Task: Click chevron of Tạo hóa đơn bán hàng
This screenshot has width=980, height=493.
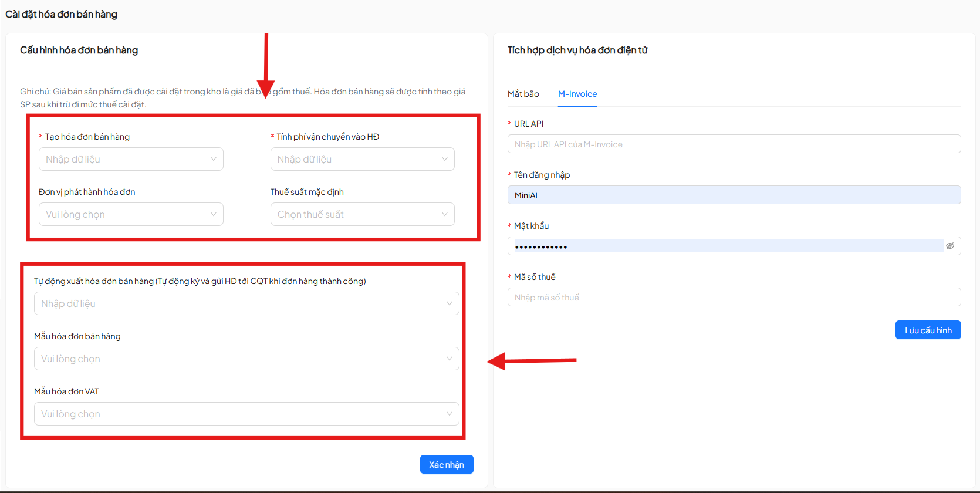Action: tap(213, 159)
